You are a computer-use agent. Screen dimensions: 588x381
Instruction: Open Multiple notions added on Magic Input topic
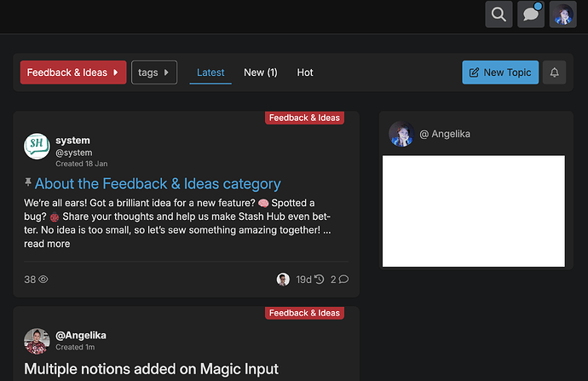151,369
